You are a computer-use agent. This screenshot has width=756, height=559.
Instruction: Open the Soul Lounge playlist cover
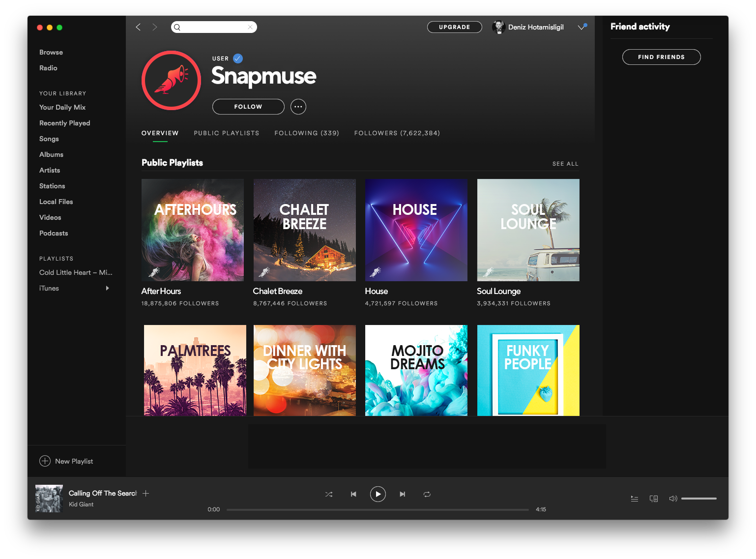click(528, 230)
